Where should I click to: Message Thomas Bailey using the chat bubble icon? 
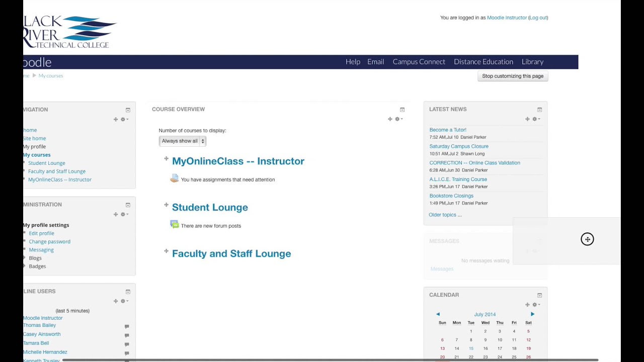pyautogui.click(x=127, y=326)
